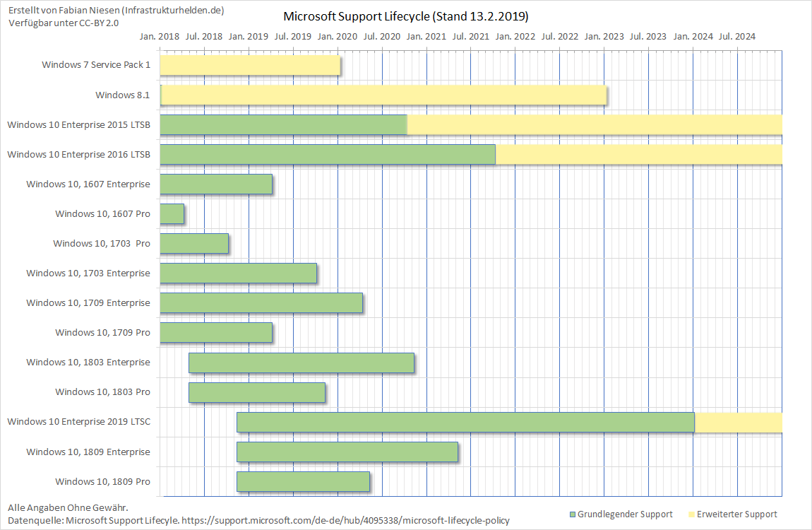The width and height of the screenshot is (812, 530).
Task: Select the Jan. 2019 axis label
Action: (x=249, y=37)
